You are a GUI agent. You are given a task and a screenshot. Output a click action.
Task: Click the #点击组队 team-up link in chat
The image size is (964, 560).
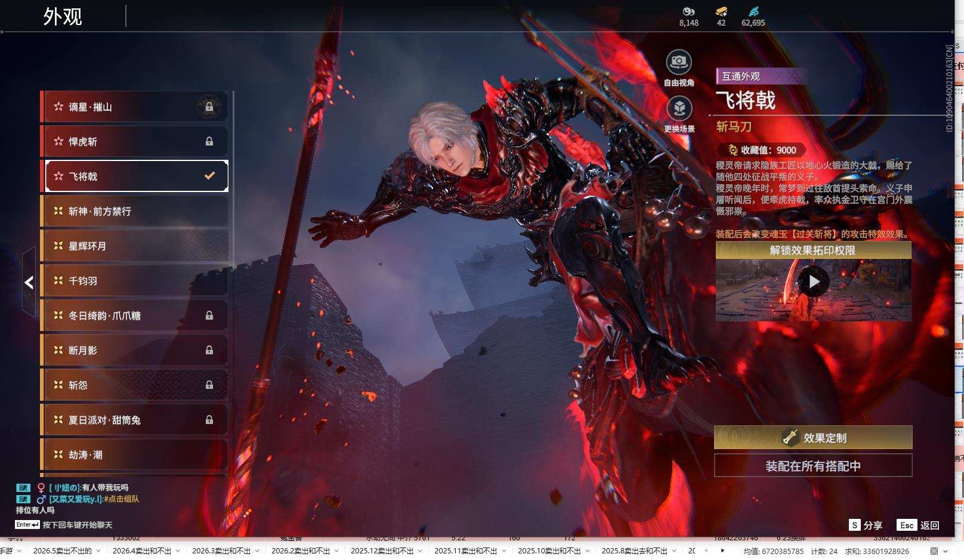click(x=122, y=499)
